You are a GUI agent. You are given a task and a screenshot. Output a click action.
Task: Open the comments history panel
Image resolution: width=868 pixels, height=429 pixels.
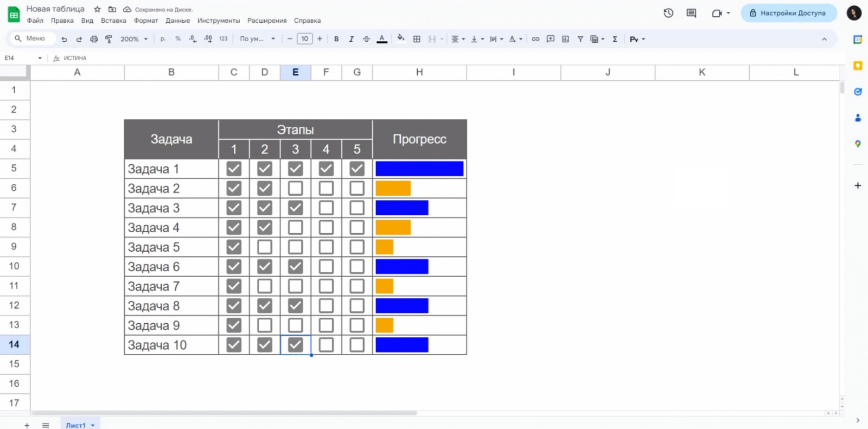691,13
